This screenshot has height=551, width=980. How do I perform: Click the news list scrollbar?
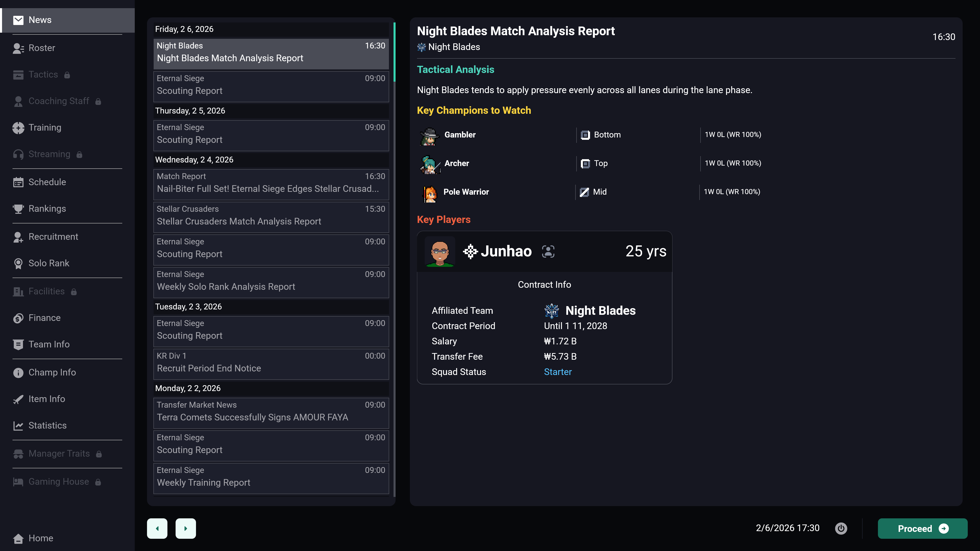pos(394,52)
